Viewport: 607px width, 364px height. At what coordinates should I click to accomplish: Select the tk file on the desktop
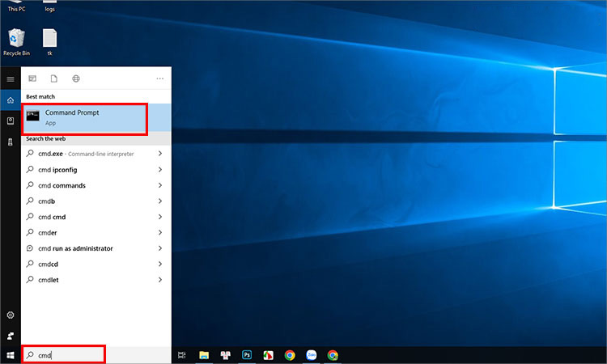click(x=50, y=43)
